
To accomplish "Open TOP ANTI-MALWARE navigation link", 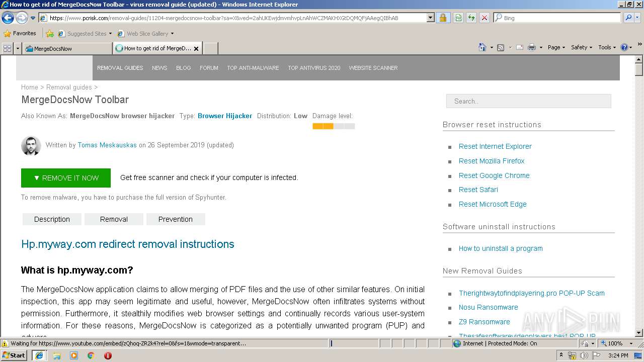I will (x=253, y=68).
